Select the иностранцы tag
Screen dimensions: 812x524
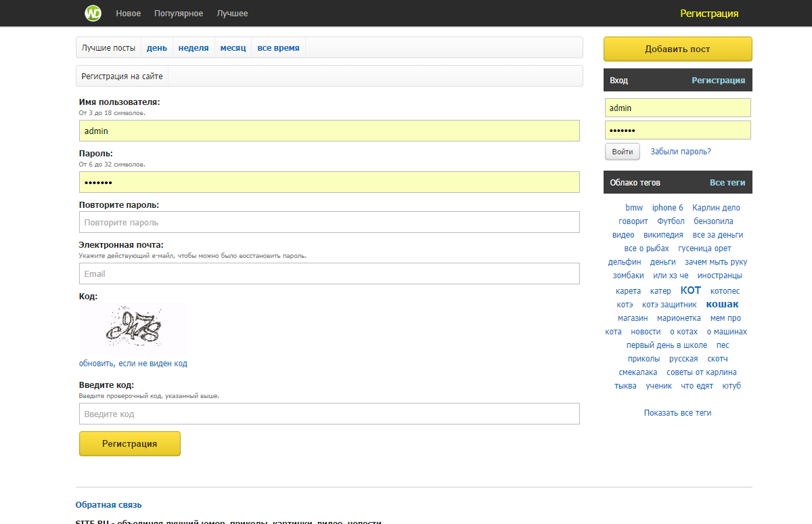pos(720,276)
